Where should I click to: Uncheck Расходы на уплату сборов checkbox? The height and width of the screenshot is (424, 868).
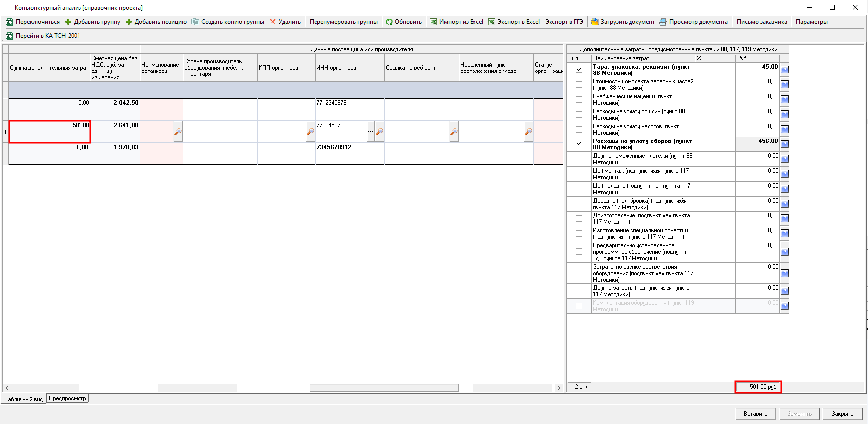[x=579, y=144]
